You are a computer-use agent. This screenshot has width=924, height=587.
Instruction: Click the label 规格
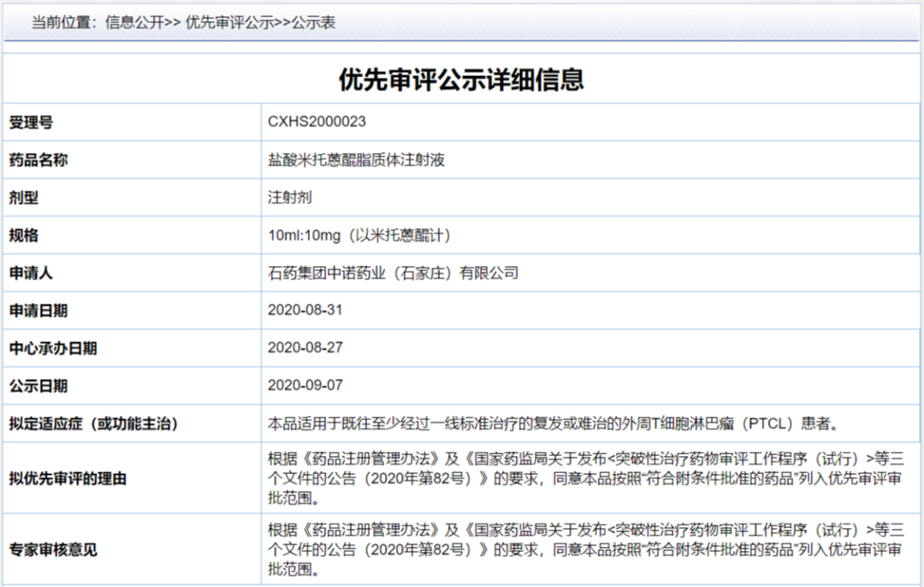tap(24, 235)
